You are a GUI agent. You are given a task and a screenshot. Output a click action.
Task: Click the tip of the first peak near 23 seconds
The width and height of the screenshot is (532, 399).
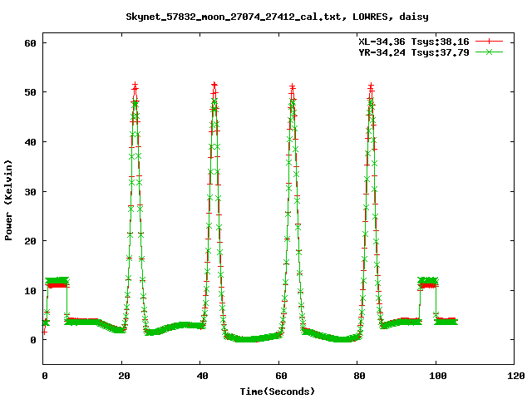pyautogui.click(x=135, y=86)
